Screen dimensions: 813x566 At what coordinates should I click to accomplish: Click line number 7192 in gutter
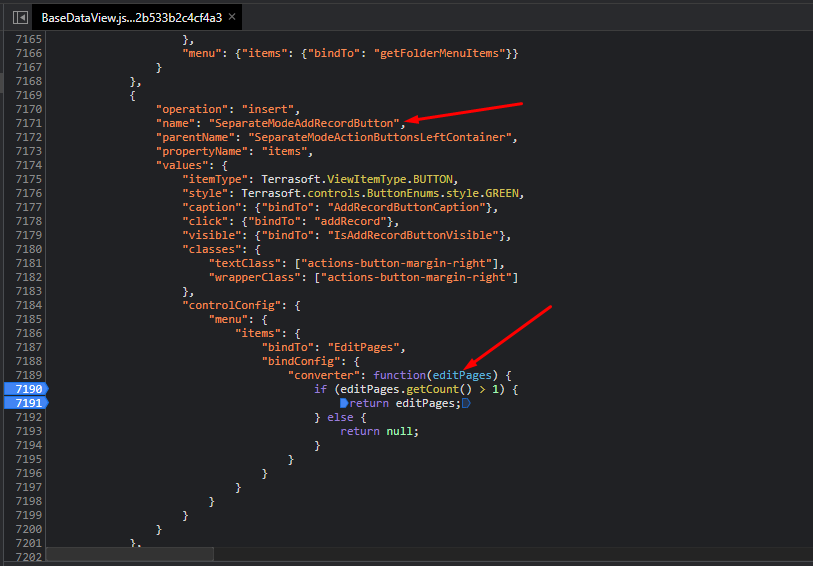pyautogui.click(x=29, y=417)
